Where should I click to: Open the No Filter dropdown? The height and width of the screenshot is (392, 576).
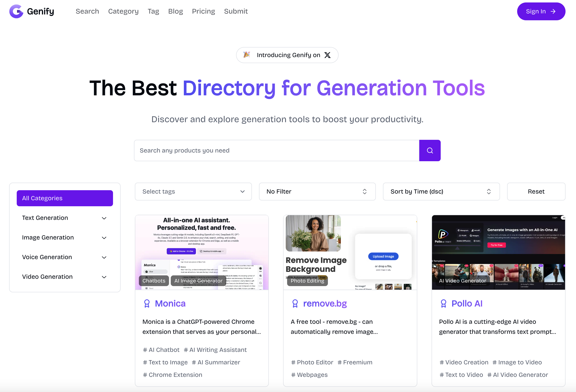(317, 191)
